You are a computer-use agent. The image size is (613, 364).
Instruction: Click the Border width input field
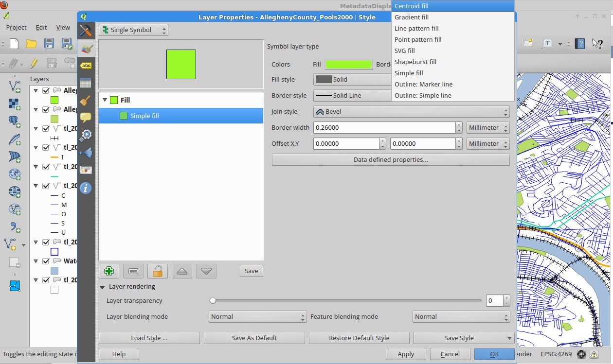coord(384,128)
